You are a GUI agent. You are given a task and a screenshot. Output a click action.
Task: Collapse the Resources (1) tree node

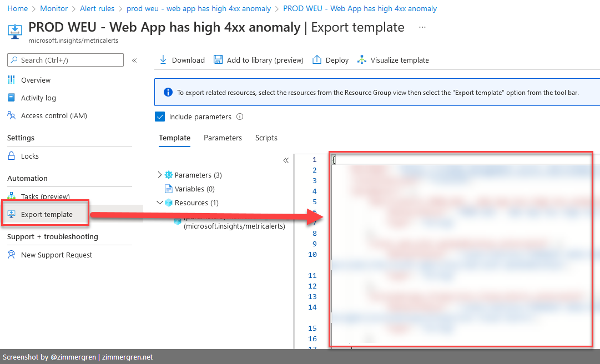point(160,203)
